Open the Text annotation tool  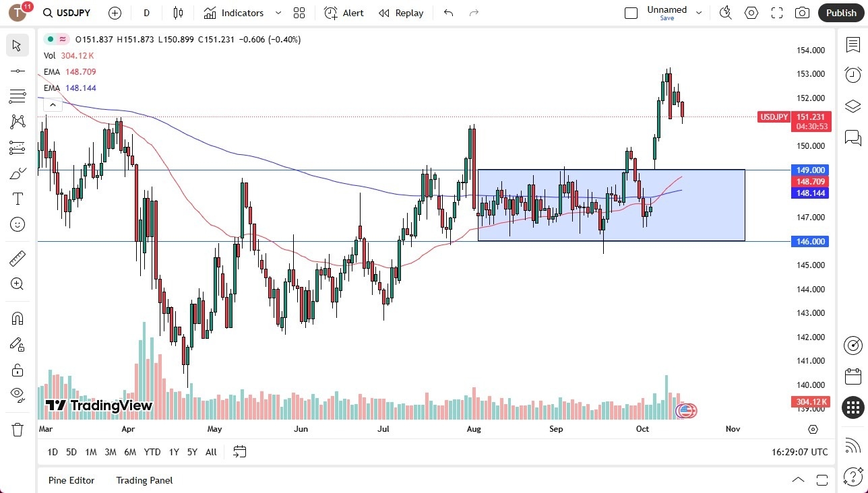click(18, 197)
